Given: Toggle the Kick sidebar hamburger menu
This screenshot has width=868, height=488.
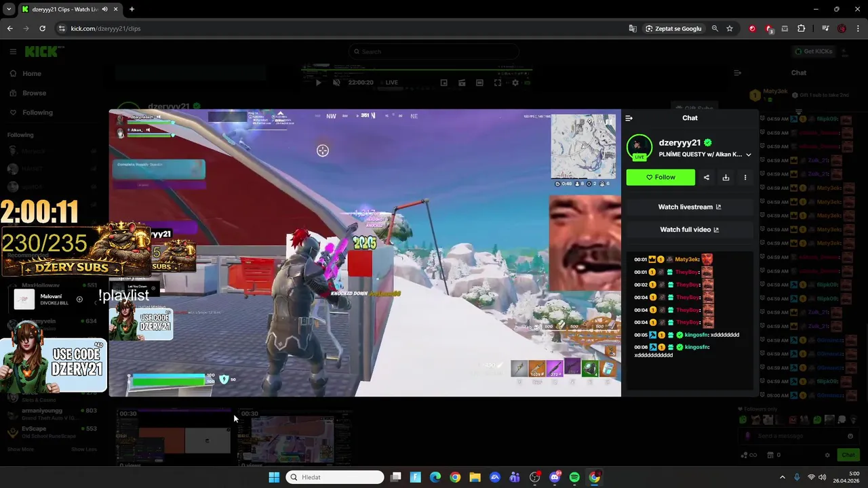Looking at the screenshot, I should click(13, 52).
